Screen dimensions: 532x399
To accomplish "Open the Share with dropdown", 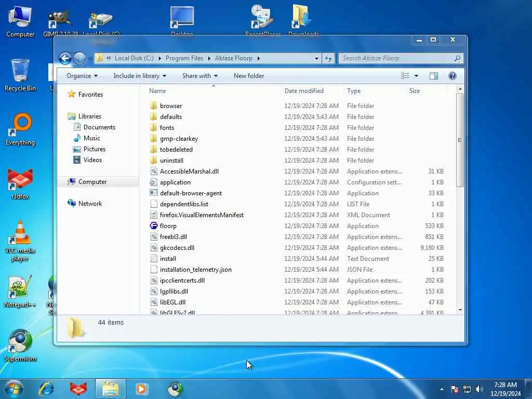I will pos(200,76).
